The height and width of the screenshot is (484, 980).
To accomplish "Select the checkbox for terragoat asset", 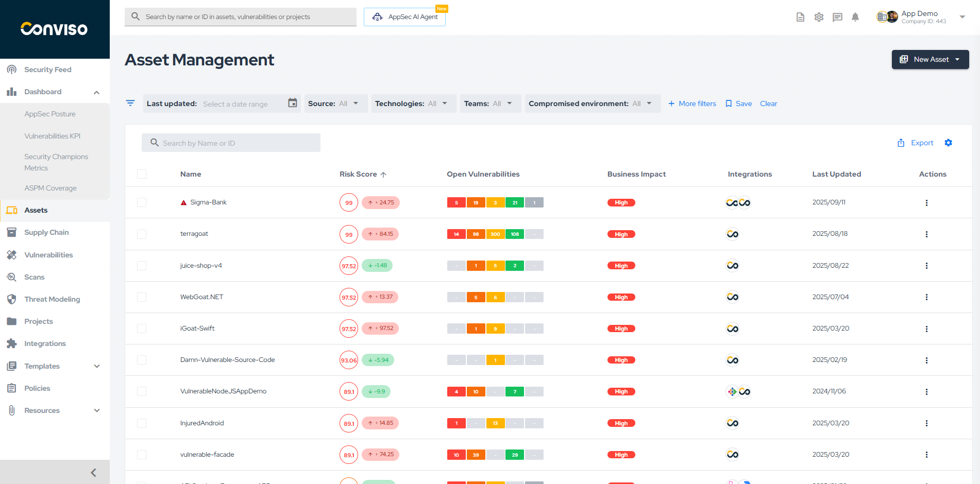I will (x=142, y=234).
